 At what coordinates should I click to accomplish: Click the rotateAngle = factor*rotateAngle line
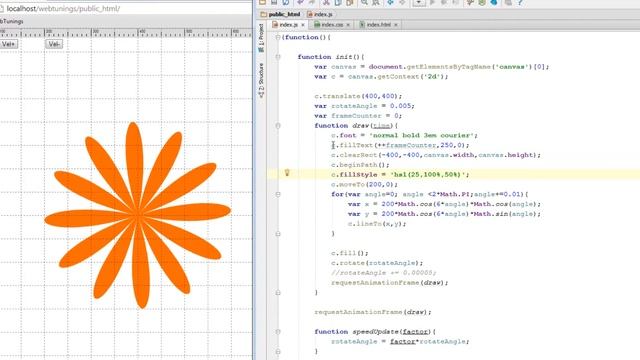click(400, 342)
